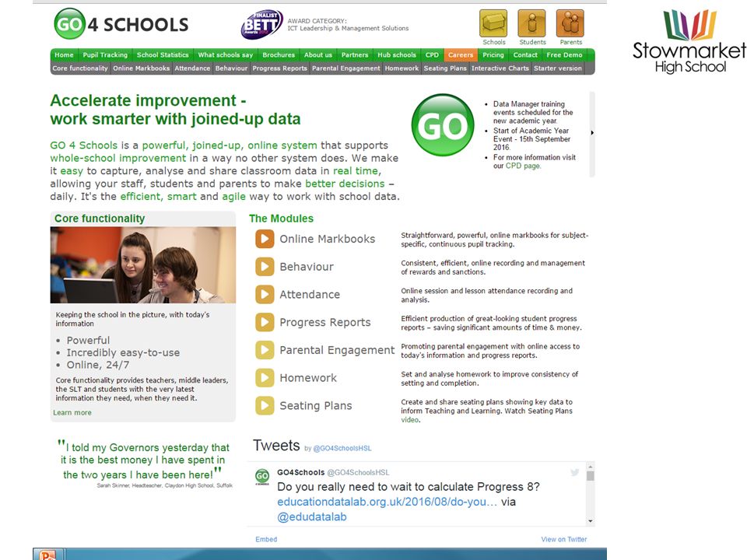Open the Home menu item
The width and height of the screenshot is (747, 560).
coord(64,54)
